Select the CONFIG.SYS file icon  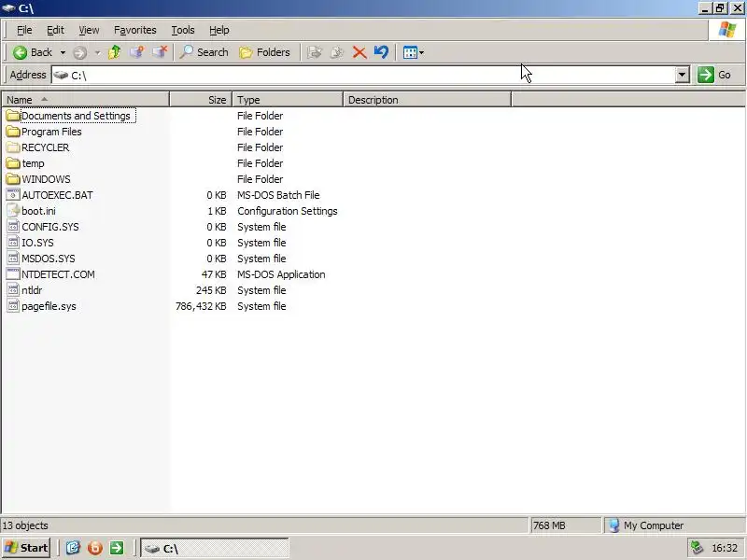pos(13,227)
